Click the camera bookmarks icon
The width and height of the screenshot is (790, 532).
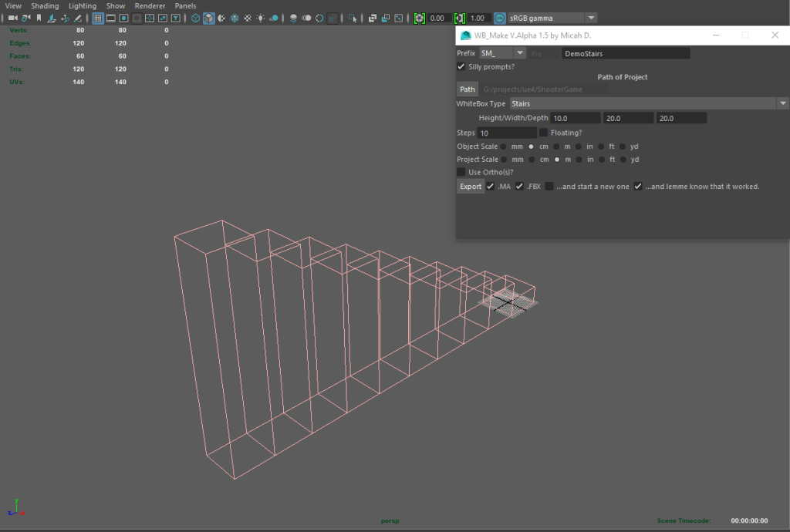pyautogui.click(x=39, y=18)
